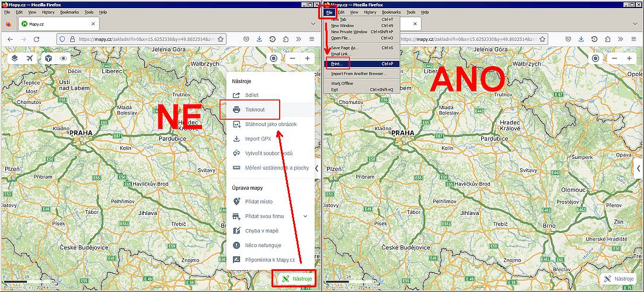Open the History menu in left window

pos(48,12)
